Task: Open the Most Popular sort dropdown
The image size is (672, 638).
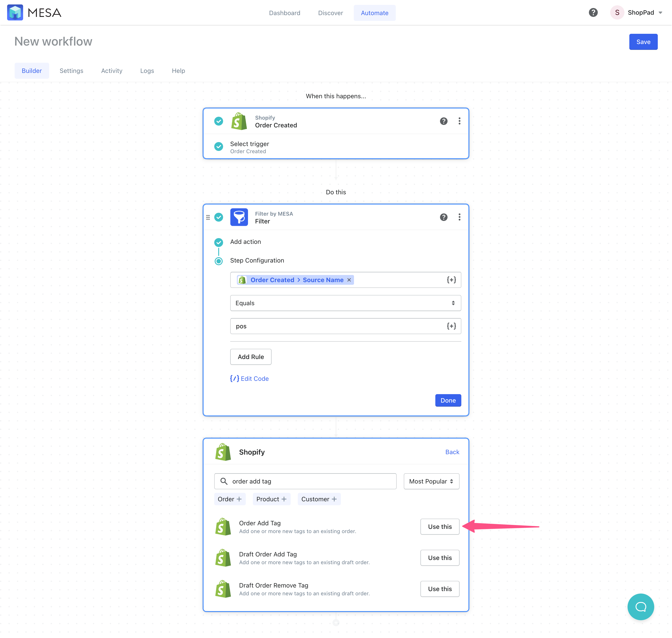Action: [x=431, y=481]
